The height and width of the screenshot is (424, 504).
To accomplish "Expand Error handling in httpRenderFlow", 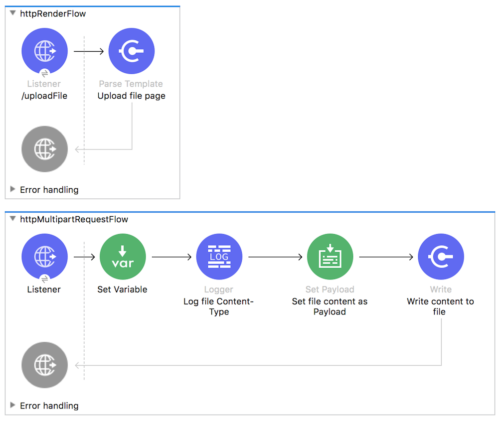I will (12, 190).
